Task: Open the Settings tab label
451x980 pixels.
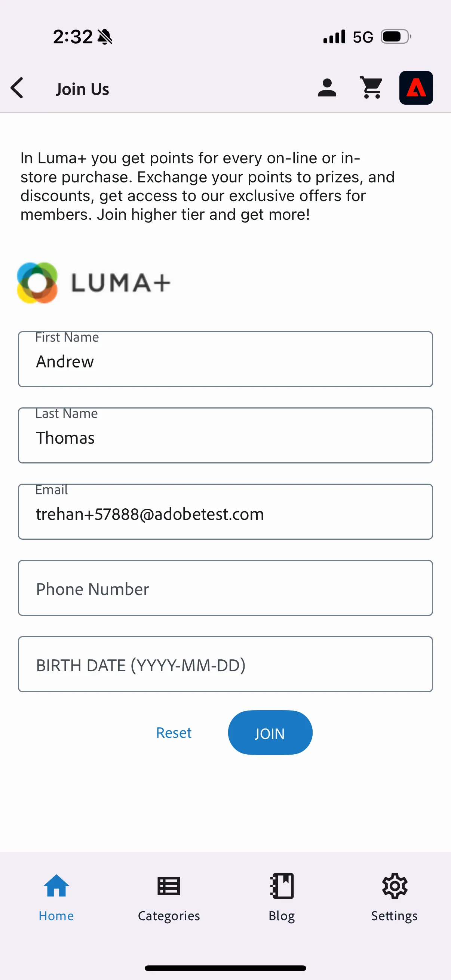Action: point(394,916)
